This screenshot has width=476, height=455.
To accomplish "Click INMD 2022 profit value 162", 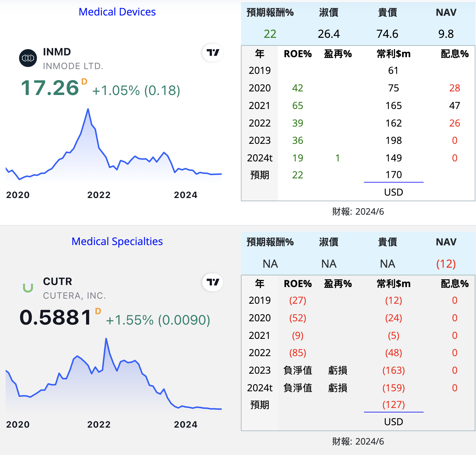I will [x=394, y=123].
